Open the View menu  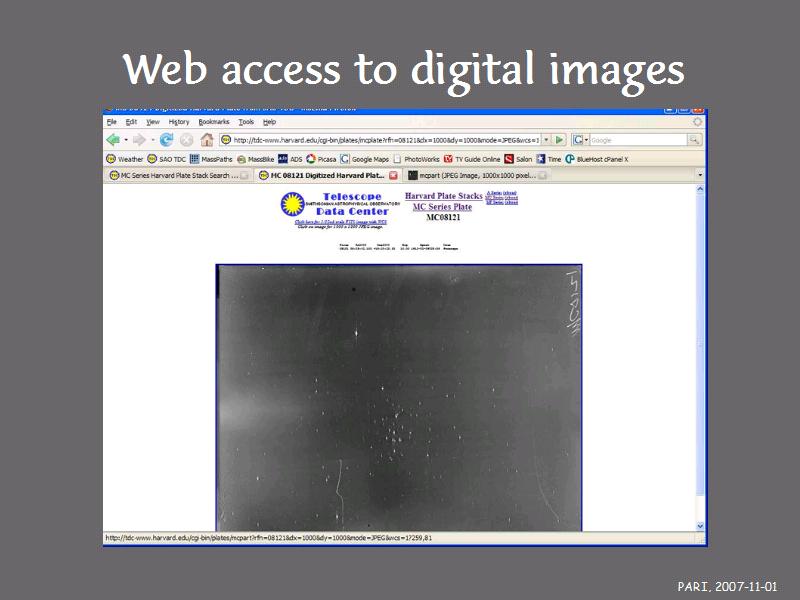[x=153, y=122]
